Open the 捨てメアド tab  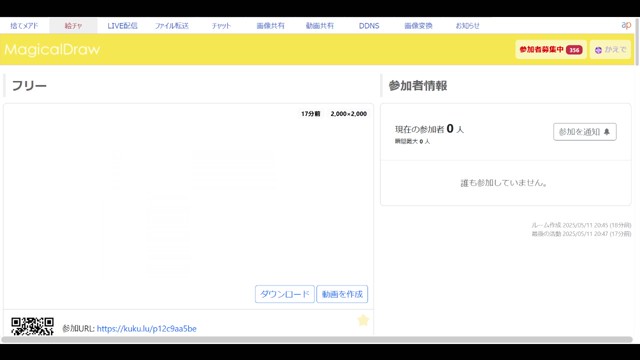(x=24, y=26)
